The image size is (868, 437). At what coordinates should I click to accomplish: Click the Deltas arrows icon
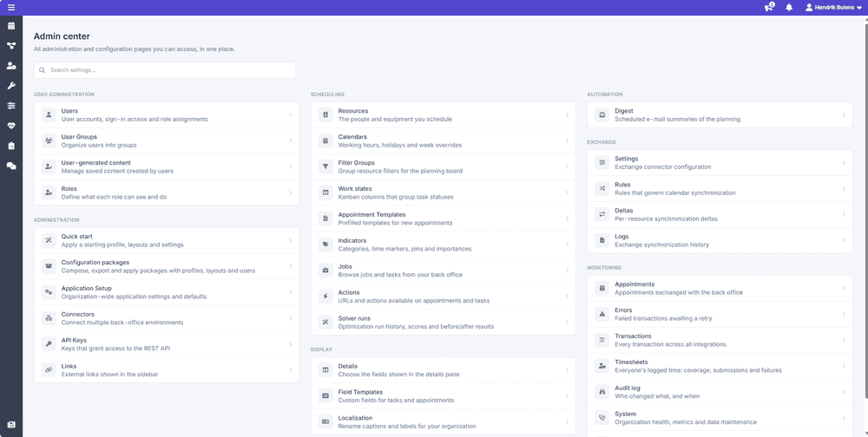(x=602, y=215)
